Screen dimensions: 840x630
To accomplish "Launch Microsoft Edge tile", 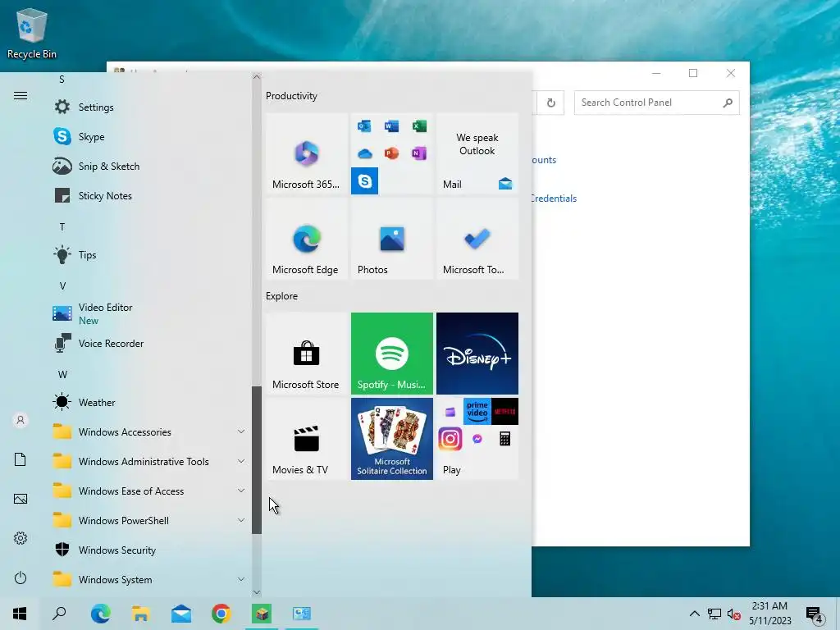I will pyautogui.click(x=307, y=239).
